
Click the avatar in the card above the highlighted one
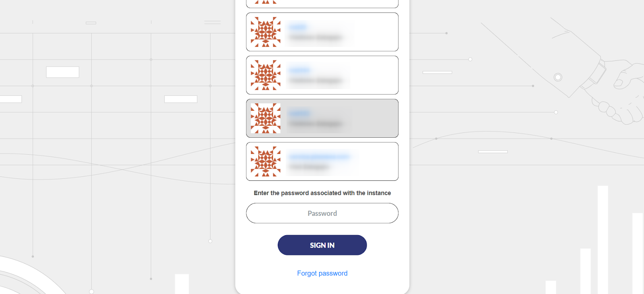pos(266,75)
